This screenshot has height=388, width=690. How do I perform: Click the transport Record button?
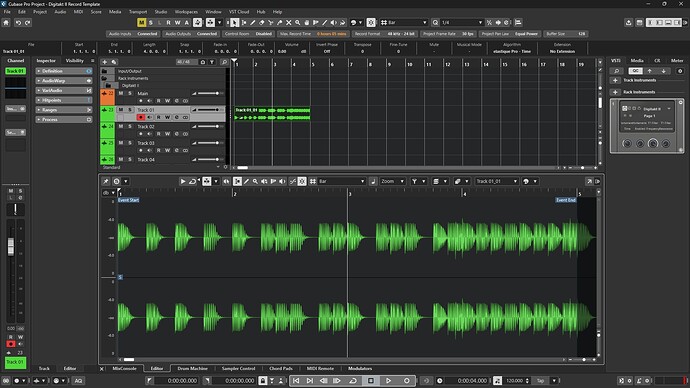[x=407, y=381]
